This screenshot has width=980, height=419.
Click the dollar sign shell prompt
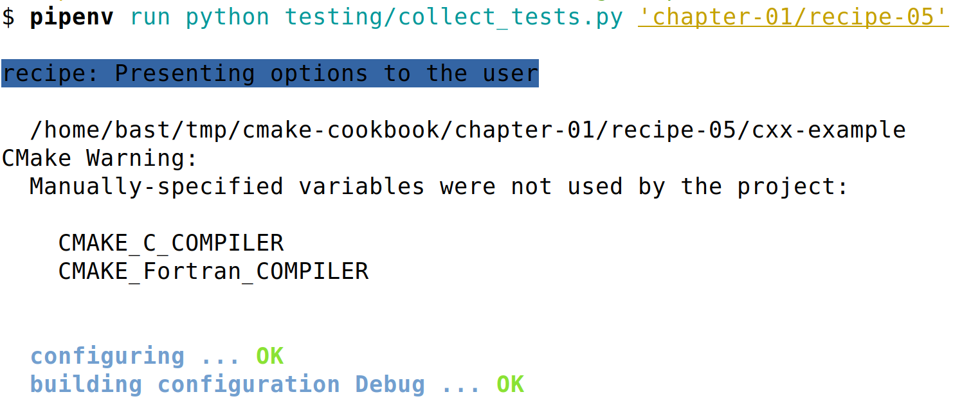8,17
